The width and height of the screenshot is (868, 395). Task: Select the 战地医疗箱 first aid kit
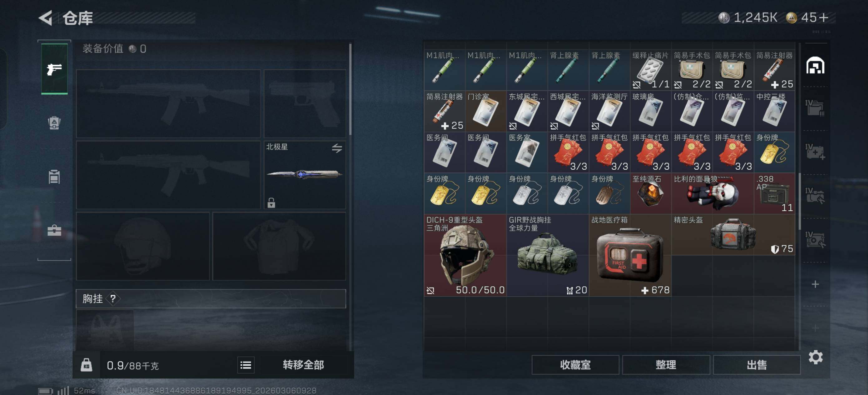[630, 255]
